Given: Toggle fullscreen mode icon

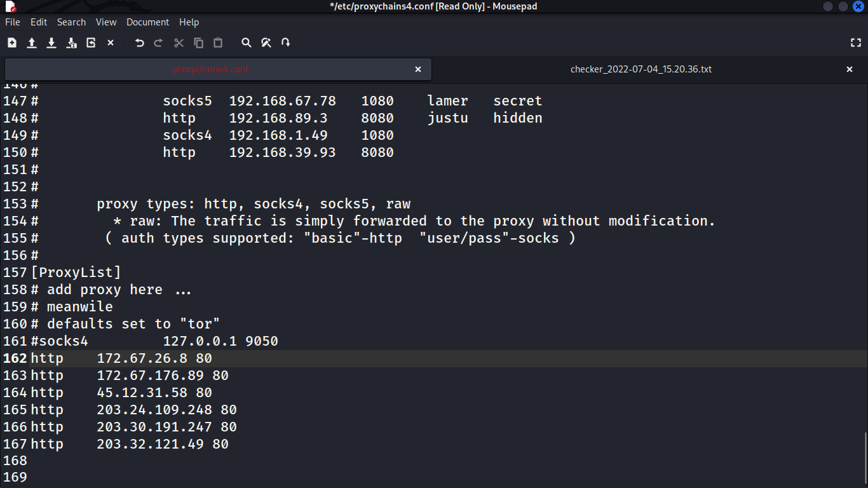Looking at the screenshot, I should coord(856,43).
